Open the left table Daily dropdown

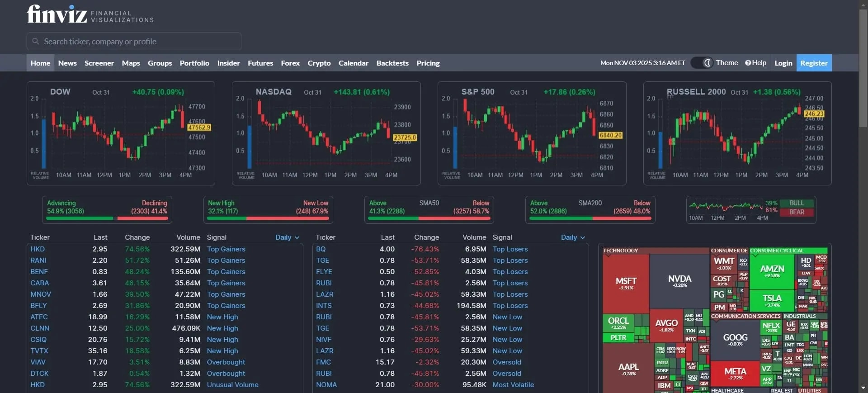coord(288,237)
